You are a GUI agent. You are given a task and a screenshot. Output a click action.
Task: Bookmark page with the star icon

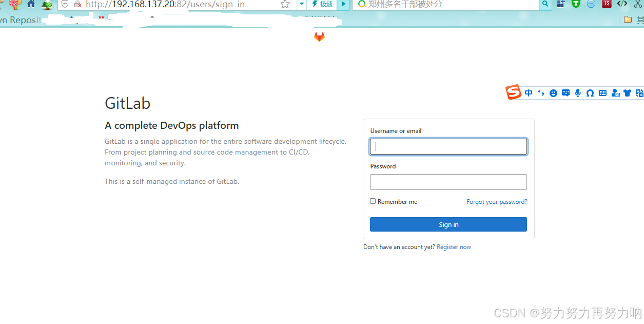coord(285,4)
